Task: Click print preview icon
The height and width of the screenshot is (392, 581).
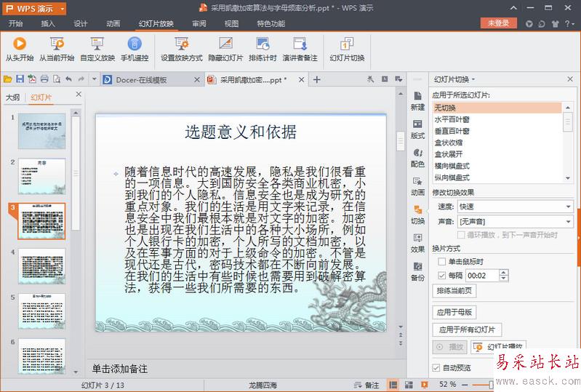Action: pos(57,79)
